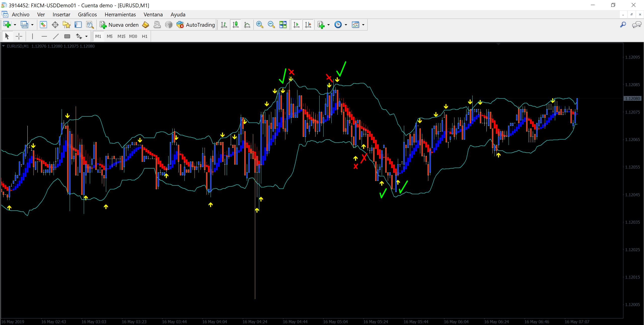Screen dimensions: 644x325
Task: Select the crosshair cursor tool
Action: pos(19,36)
